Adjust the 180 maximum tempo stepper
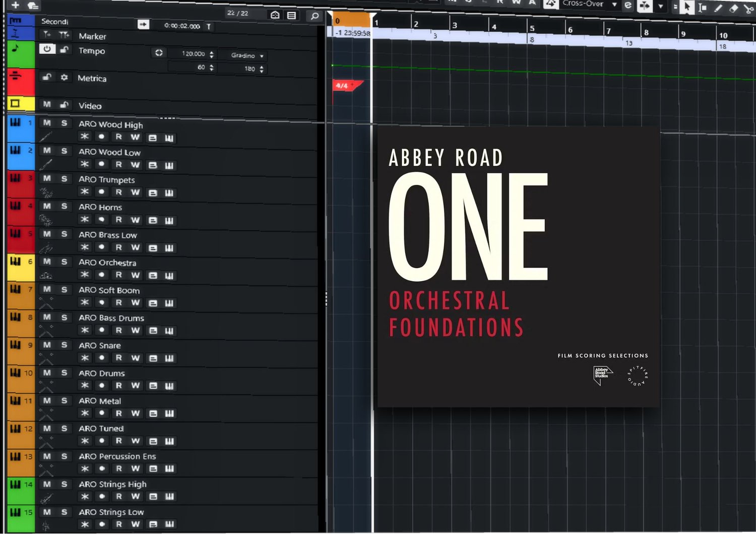 pos(262,69)
